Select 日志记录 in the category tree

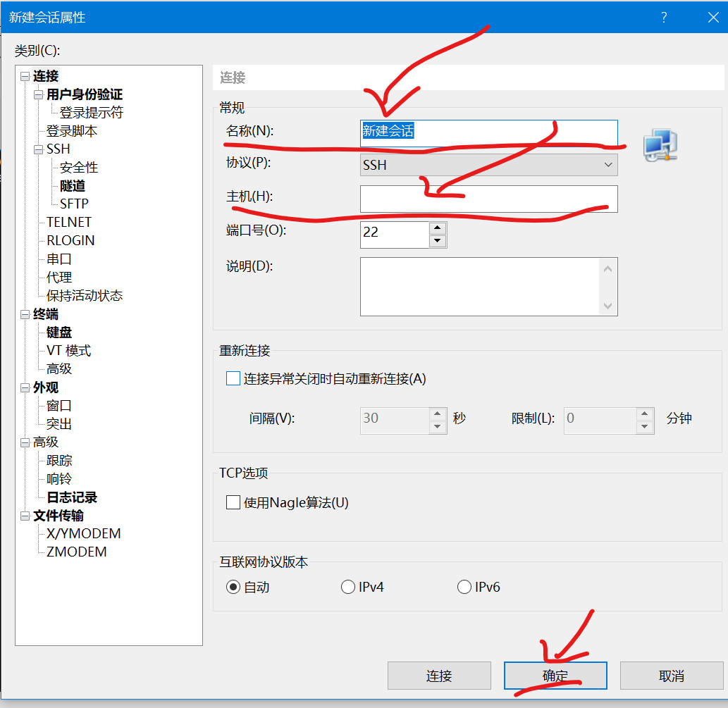tap(72, 497)
